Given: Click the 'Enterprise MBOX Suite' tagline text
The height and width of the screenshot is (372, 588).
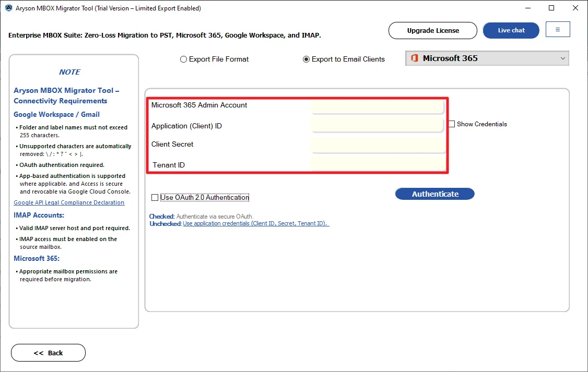Looking at the screenshot, I should tap(164, 35).
